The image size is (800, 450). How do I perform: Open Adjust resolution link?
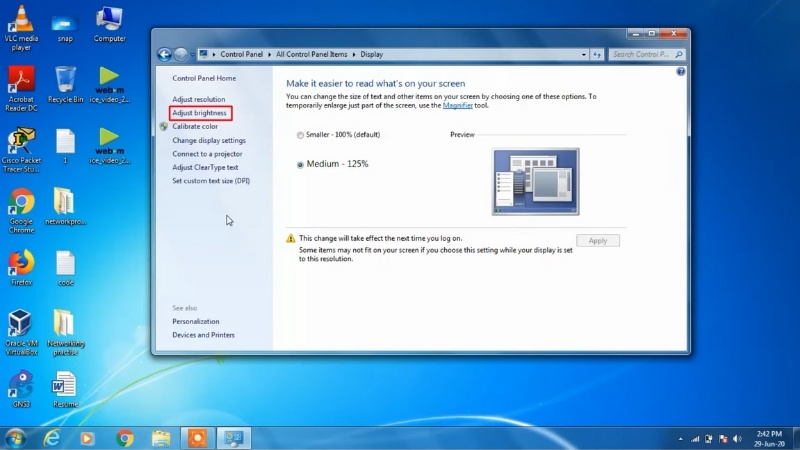click(x=198, y=99)
